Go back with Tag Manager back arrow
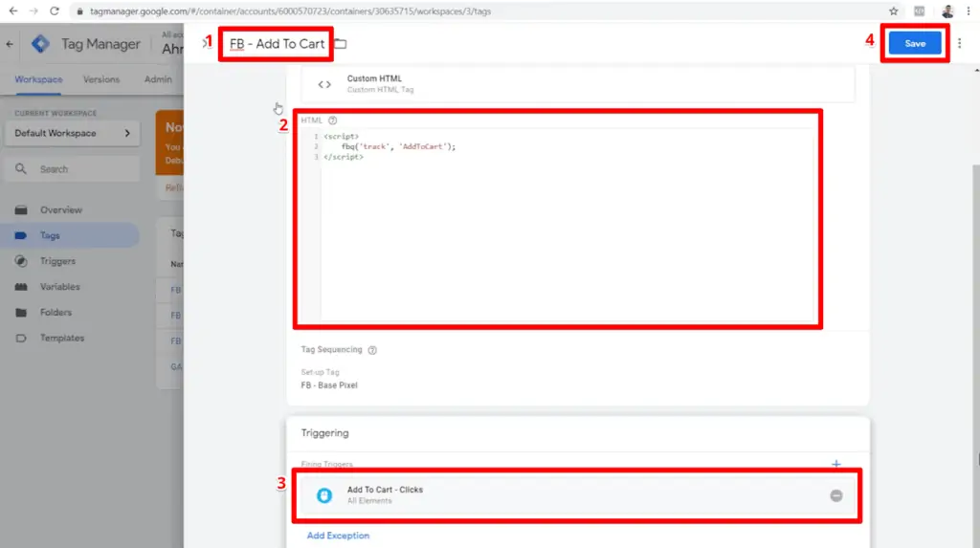 click(10, 44)
